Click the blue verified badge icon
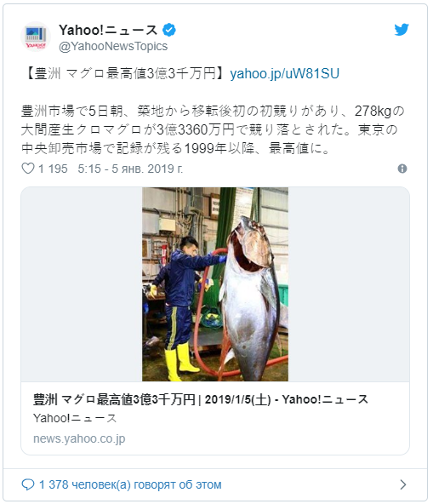The height and width of the screenshot is (504, 433). pyautogui.click(x=169, y=30)
